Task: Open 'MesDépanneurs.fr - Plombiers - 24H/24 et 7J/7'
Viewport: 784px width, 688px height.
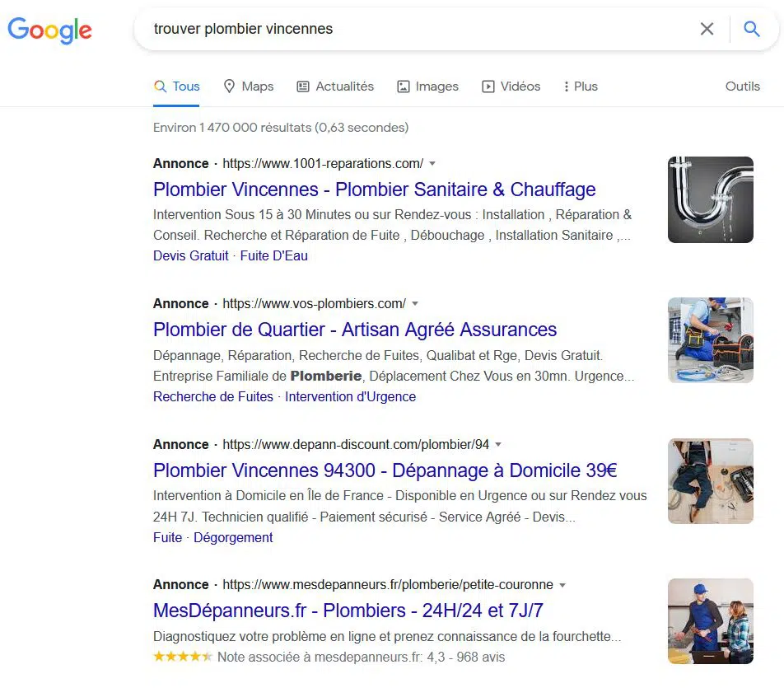Action: coord(348,611)
